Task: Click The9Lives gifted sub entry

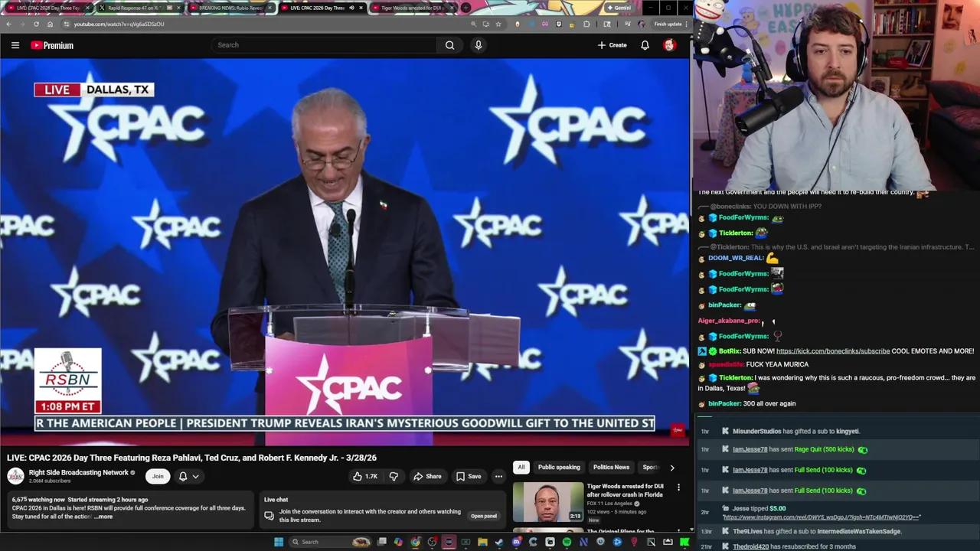Action: (817, 531)
